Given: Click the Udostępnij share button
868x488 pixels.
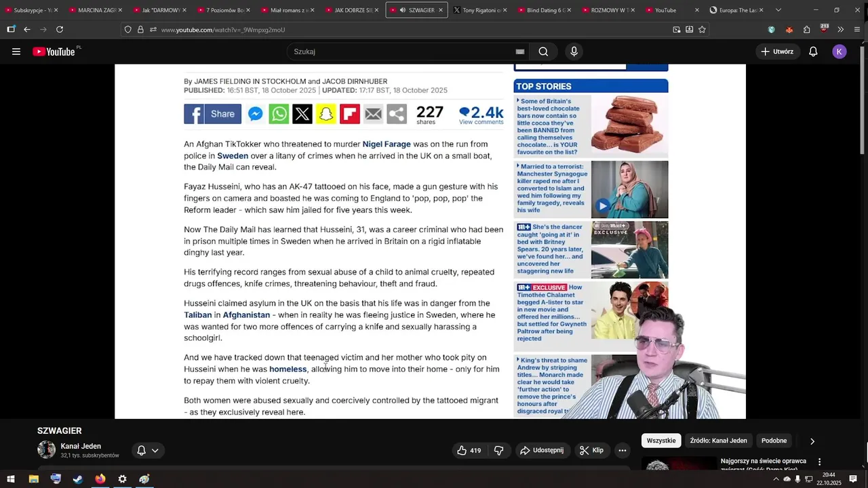Looking at the screenshot, I should point(541,450).
